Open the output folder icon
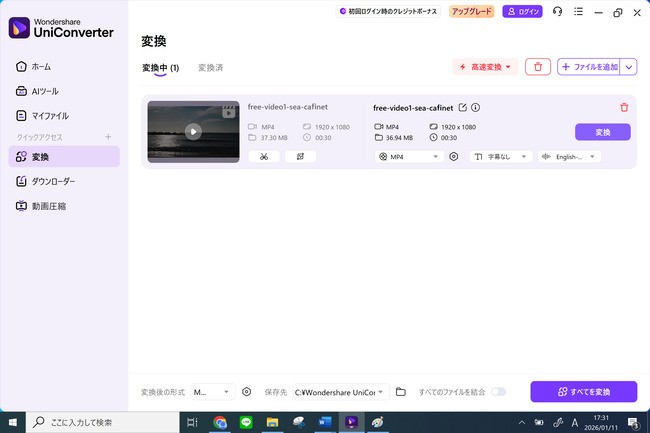 coord(400,392)
